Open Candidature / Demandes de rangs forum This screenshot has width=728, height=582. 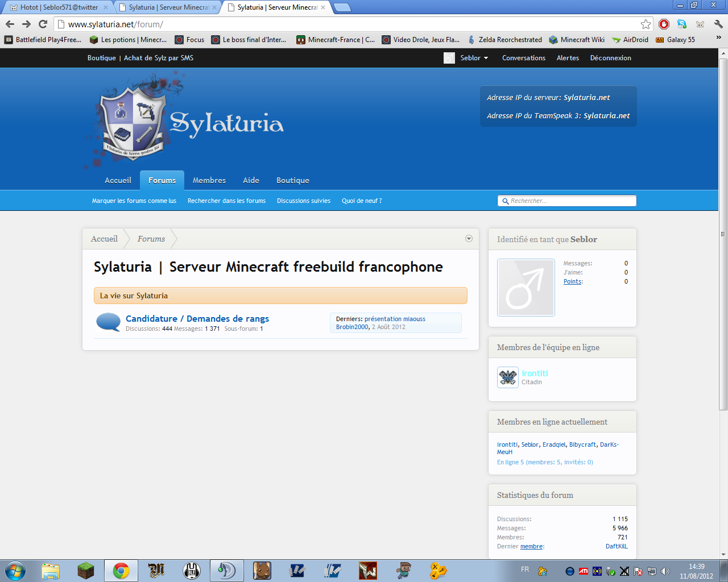197,319
